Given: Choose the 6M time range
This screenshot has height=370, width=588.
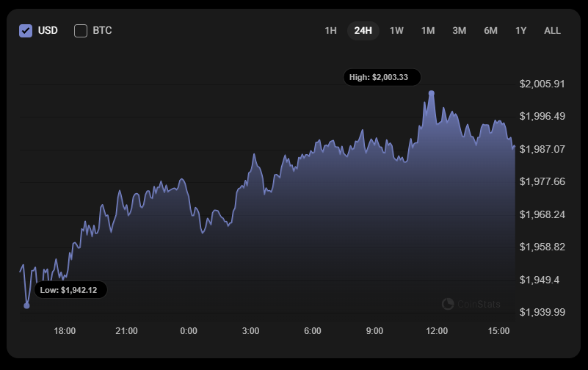Looking at the screenshot, I should click(490, 31).
